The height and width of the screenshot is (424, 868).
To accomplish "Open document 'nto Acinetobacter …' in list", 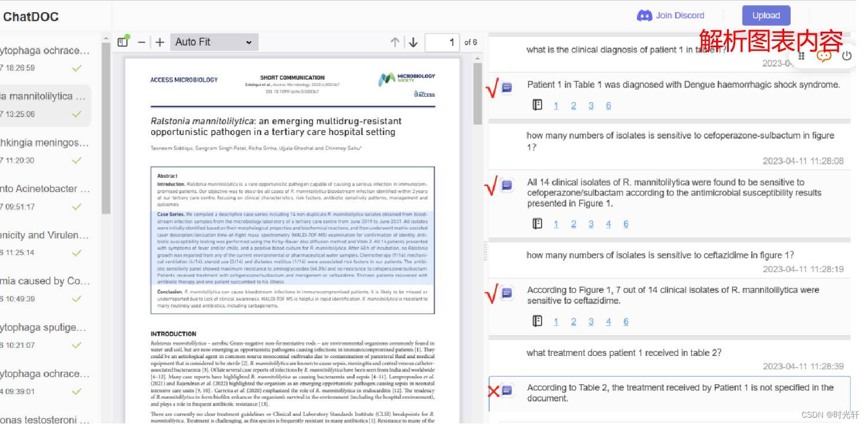I will pos(45,197).
